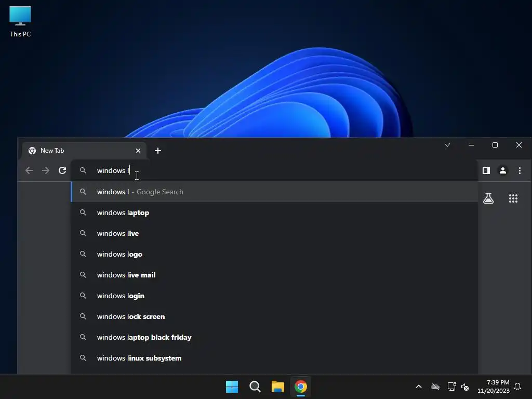This screenshot has width=532, height=399.
Task: Open clock showing 7:39 PM
Action: tap(494, 387)
